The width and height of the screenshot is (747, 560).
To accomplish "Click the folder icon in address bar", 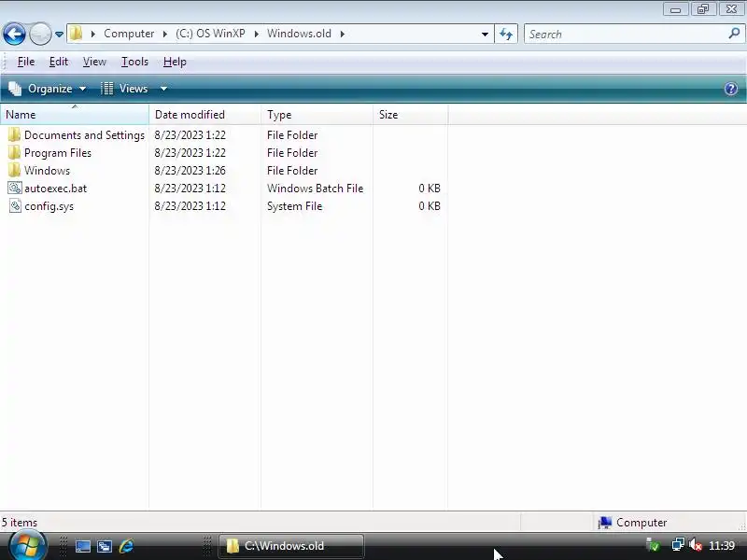I will tap(76, 34).
